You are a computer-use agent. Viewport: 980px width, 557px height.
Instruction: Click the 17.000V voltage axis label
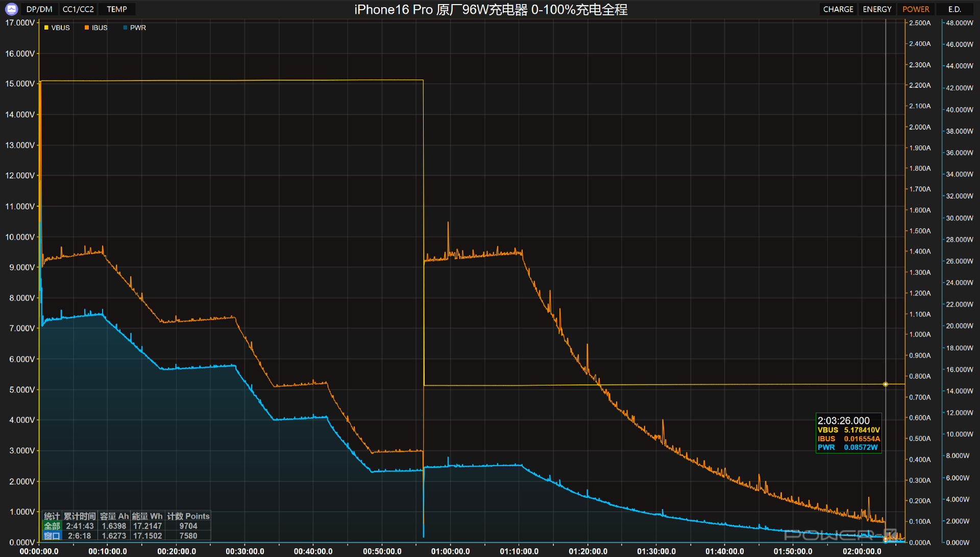point(20,23)
